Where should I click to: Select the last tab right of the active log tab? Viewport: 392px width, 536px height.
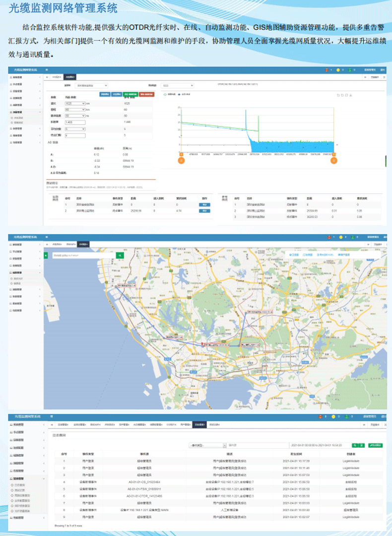tap(214, 424)
